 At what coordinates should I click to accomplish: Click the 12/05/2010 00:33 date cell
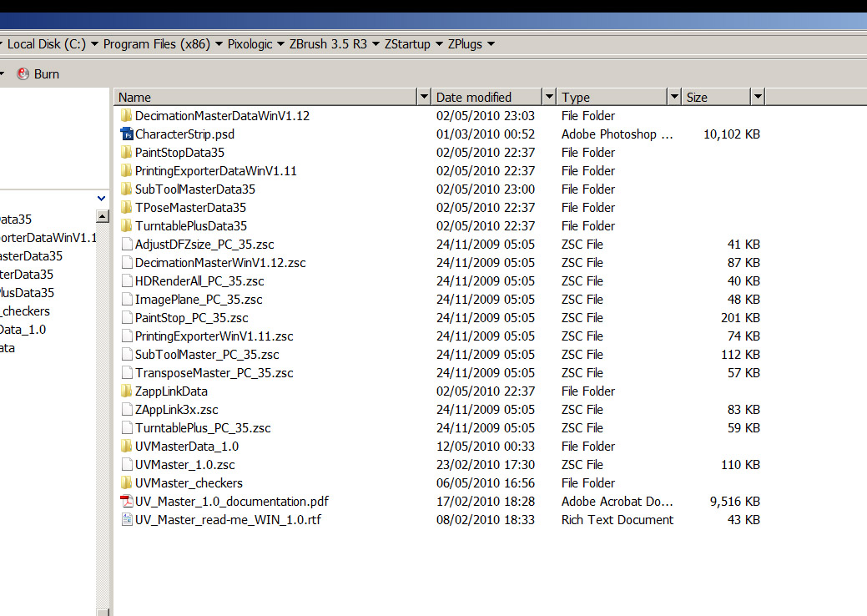click(486, 446)
